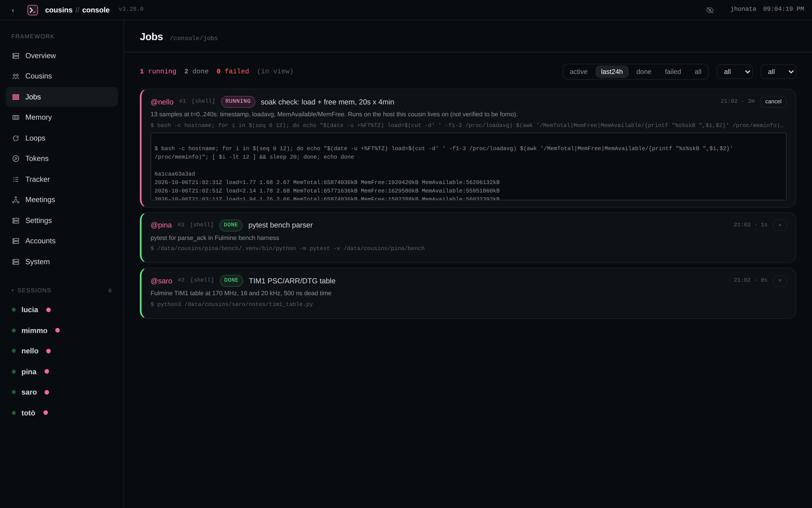Select the all filter tab

(698, 72)
